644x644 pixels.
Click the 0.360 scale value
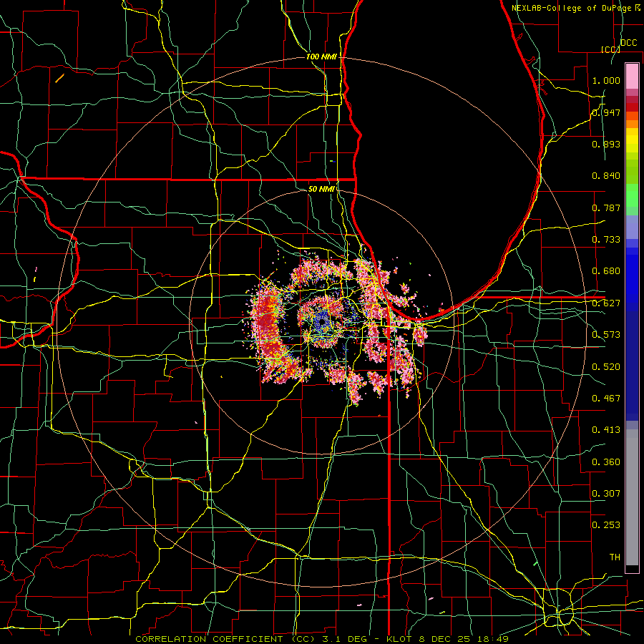[x=606, y=462]
